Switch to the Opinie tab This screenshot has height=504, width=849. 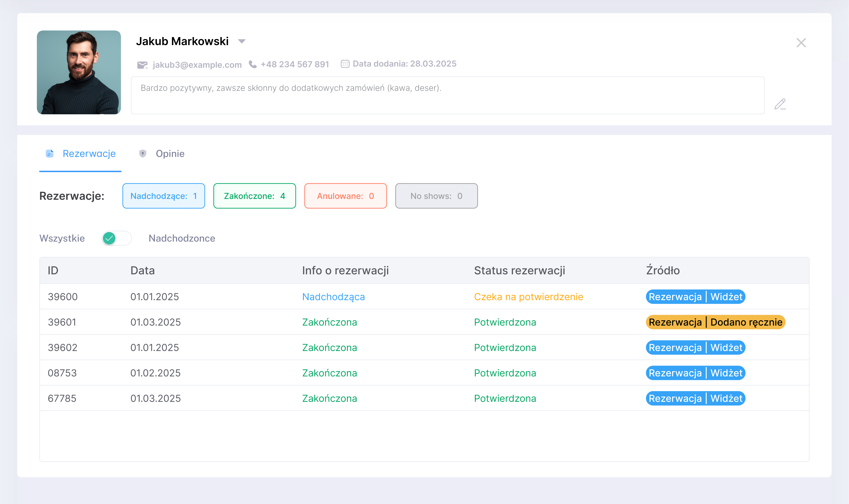(170, 153)
